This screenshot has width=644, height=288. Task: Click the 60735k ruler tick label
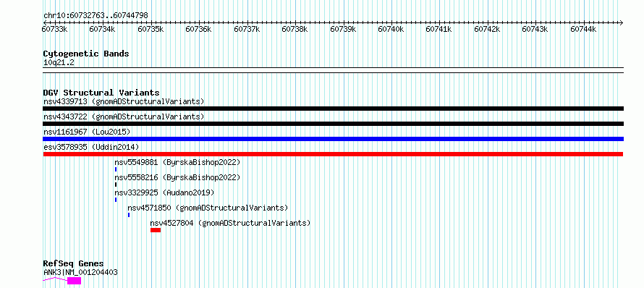(151, 29)
